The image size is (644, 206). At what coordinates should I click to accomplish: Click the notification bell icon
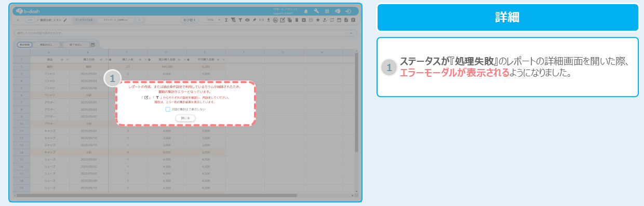306,11
